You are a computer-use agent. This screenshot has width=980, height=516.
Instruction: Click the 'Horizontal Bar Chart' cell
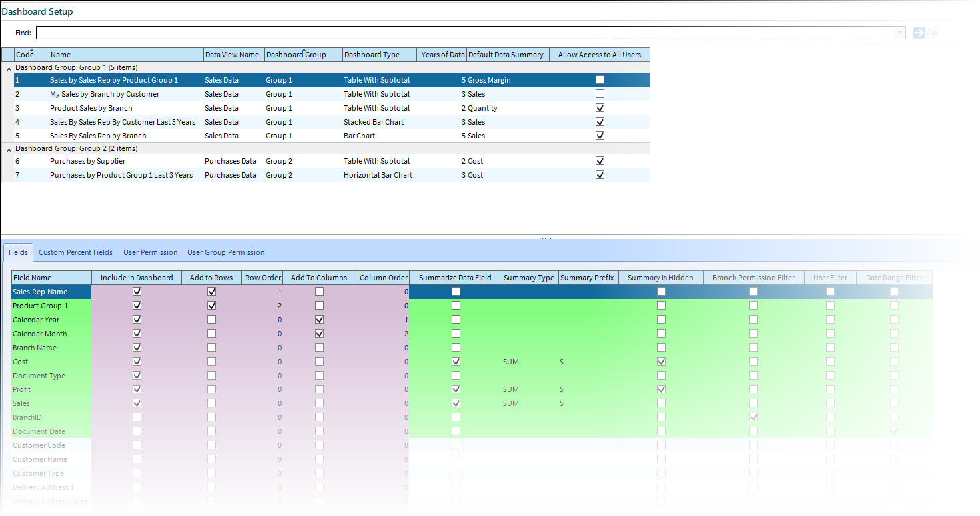(379, 175)
